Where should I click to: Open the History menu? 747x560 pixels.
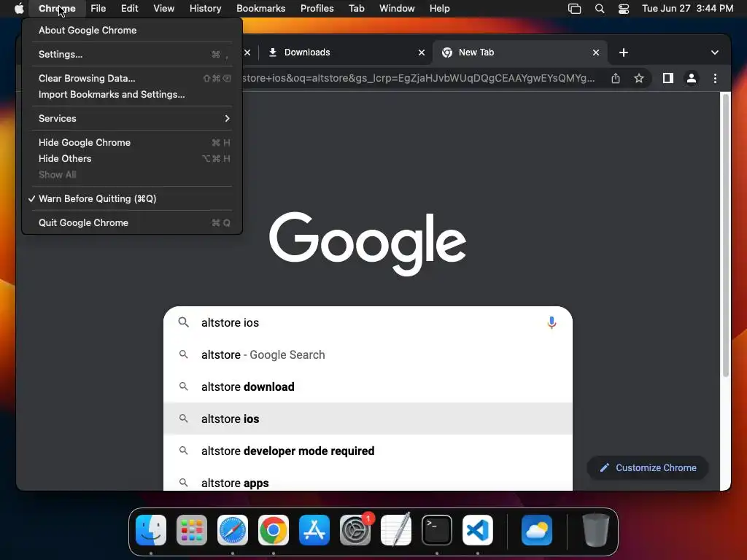pos(205,9)
